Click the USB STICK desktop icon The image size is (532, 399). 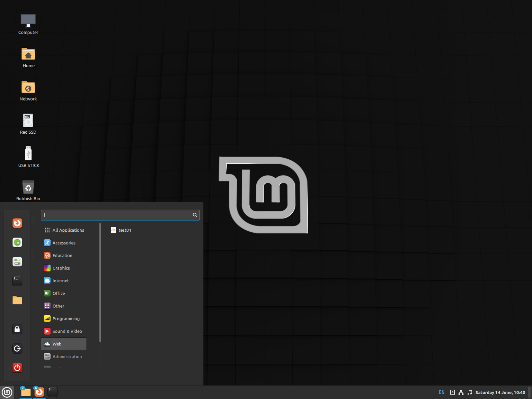pyautogui.click(x=28, y=157)
